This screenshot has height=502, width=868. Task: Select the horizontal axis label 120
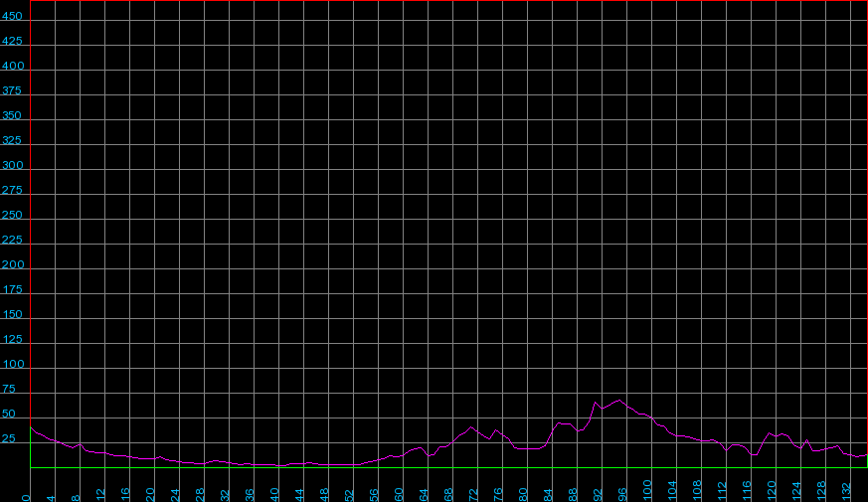point(773,491)
